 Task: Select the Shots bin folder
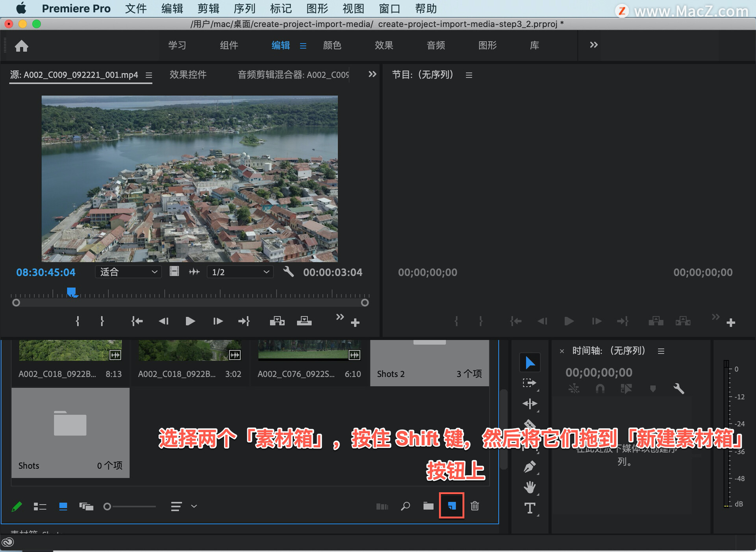[70, 432]
